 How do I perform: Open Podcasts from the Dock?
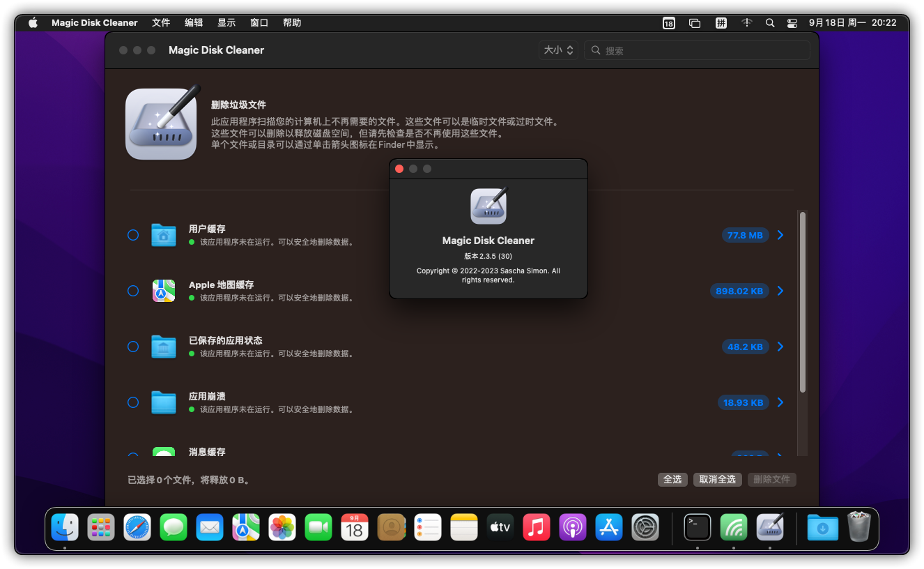coord(572,527)
